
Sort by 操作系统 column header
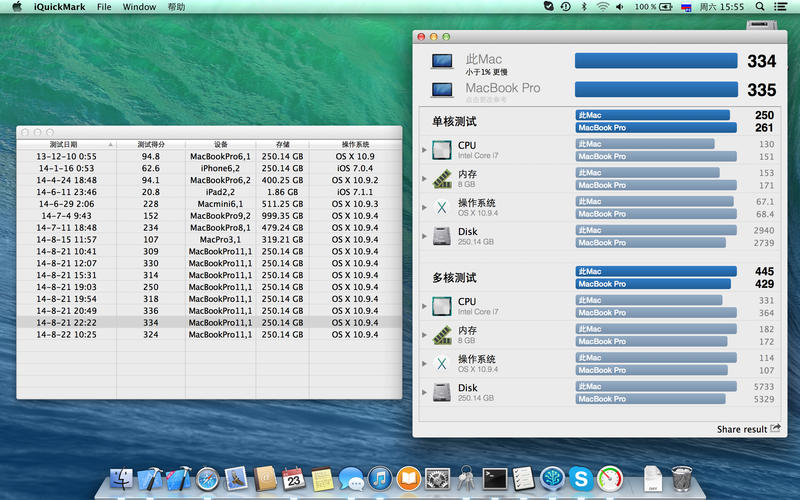coord(355,144)
